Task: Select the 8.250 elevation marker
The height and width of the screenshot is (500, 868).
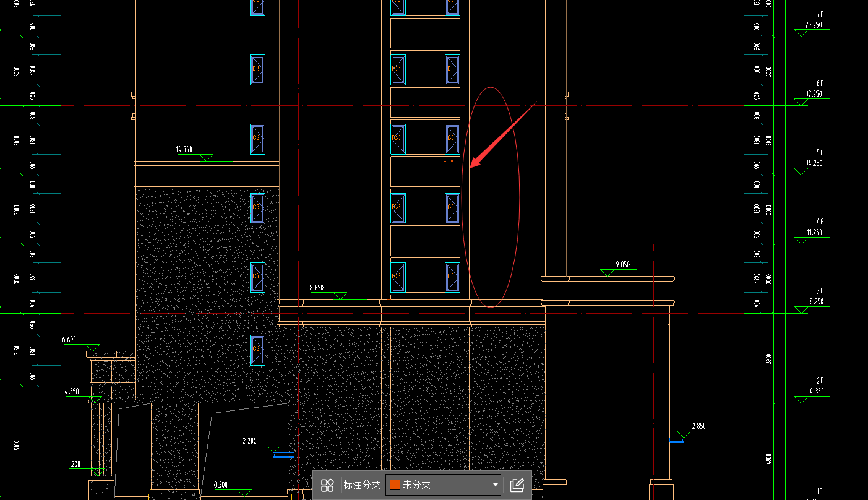Action: (817, 302)
